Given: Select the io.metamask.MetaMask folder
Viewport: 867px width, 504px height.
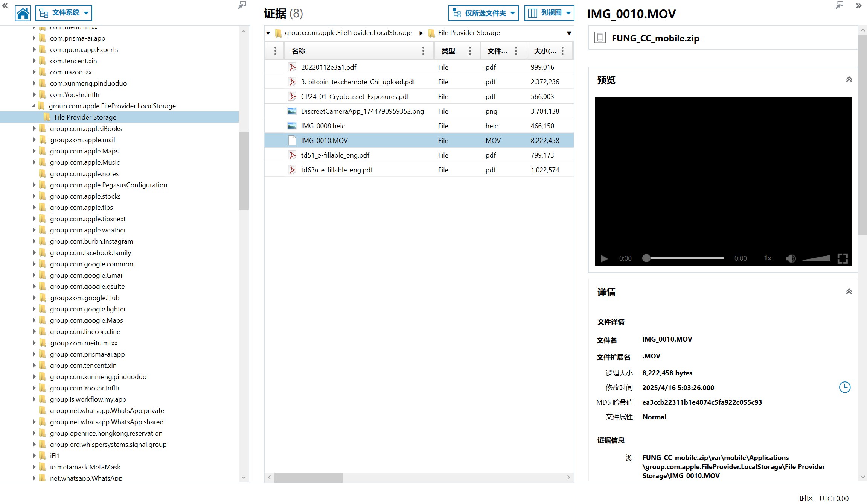Looking at the screenshot, I should point(85,467).
